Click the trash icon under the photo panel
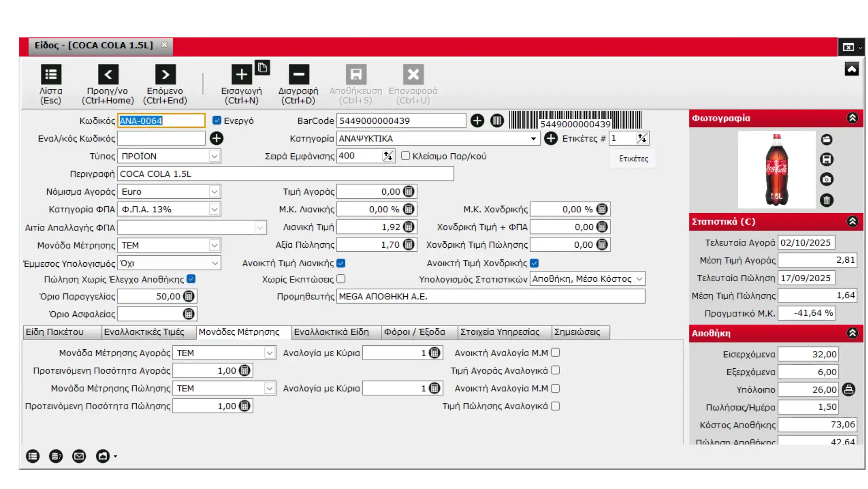The height and width of the screenshot is (489, 868). point(827,200)
